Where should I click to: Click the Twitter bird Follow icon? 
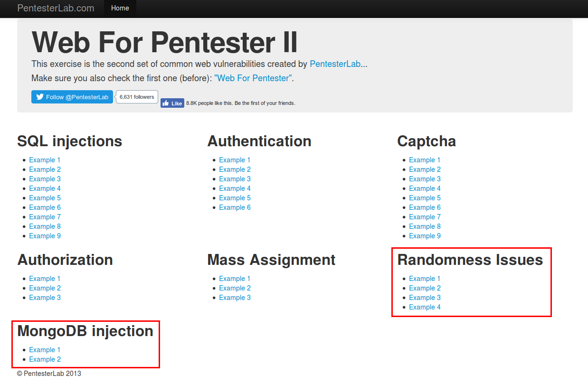pyautogui.click(x=40, y=97)
